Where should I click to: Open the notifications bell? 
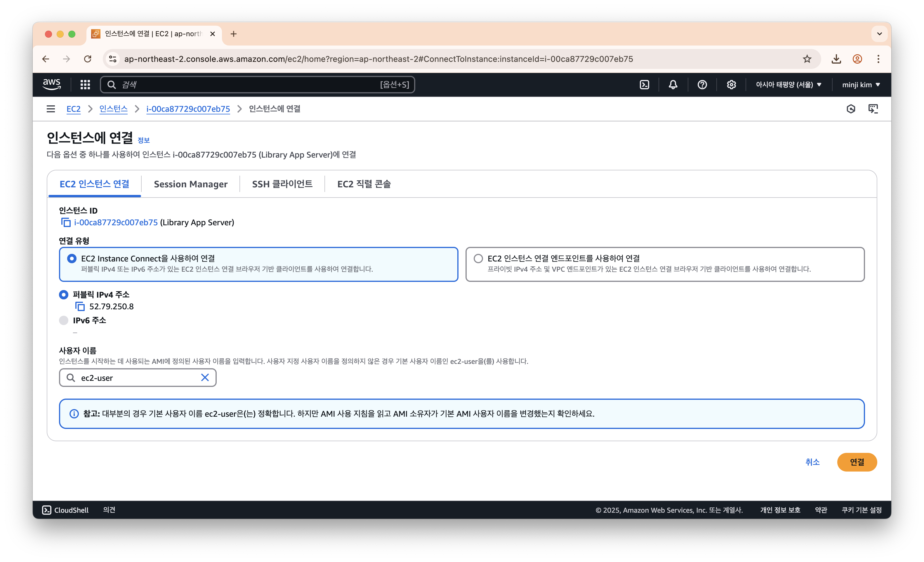click(673, 85)
